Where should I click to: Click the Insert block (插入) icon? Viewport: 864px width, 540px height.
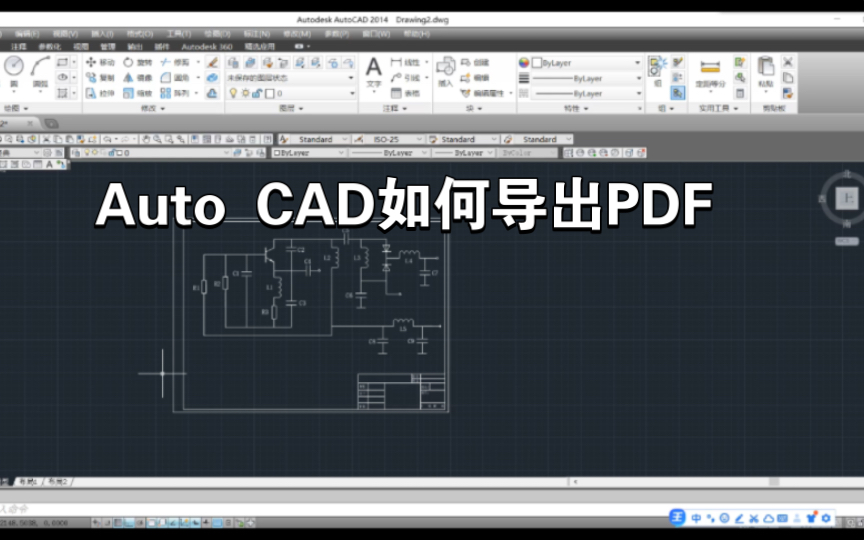coord(445,72)
